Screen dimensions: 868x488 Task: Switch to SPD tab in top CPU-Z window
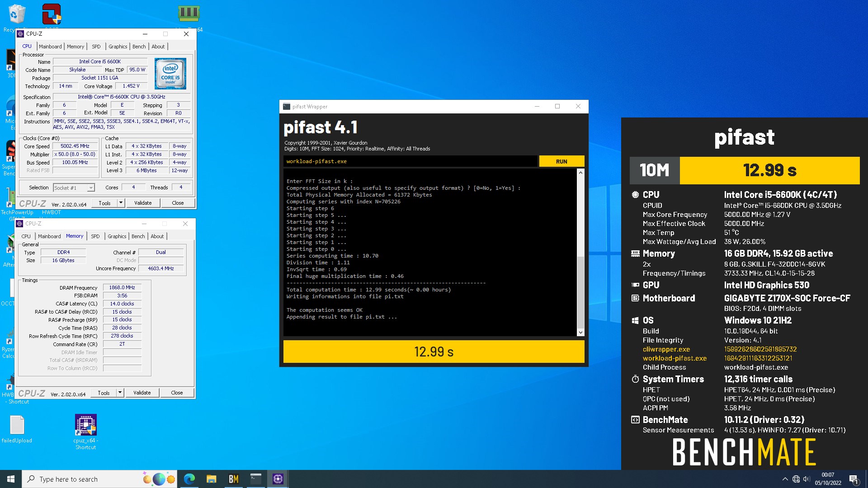96,47
